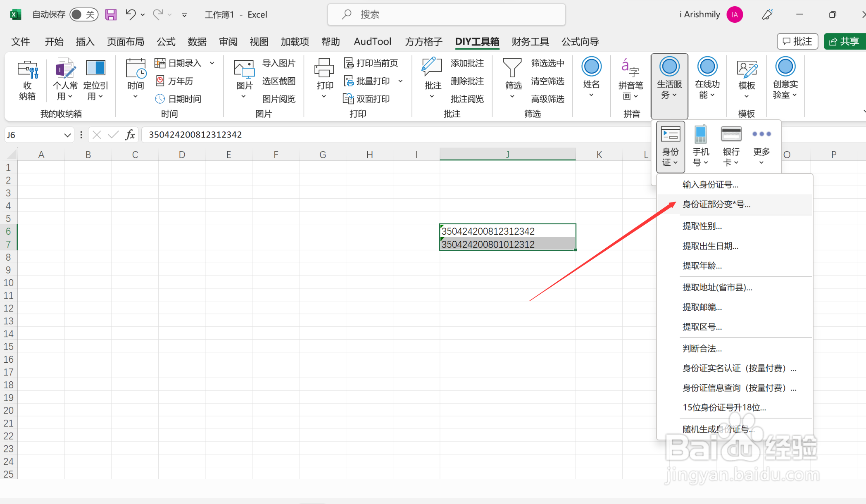This screenshot has width=866, height=504.
Task: Open the undo history dropdown arrow
Action: (143, 15)
